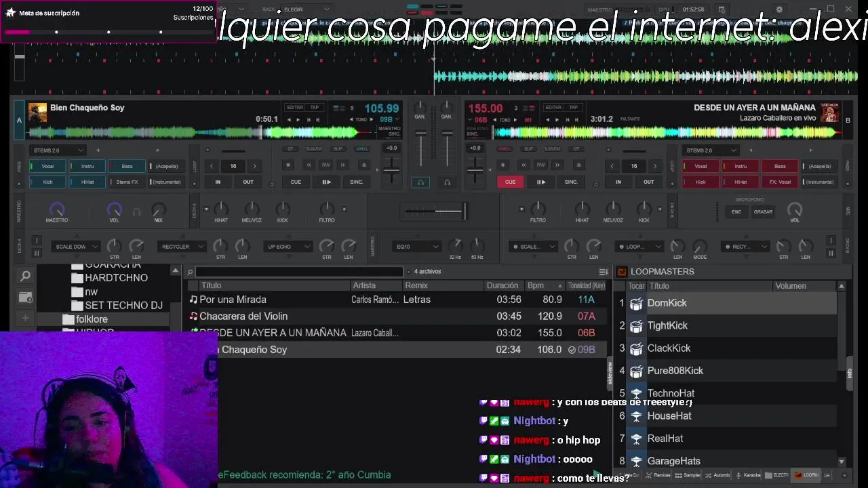Click the GRABAR record button
The image size is (868, 488).
click(x=763, y=212)
